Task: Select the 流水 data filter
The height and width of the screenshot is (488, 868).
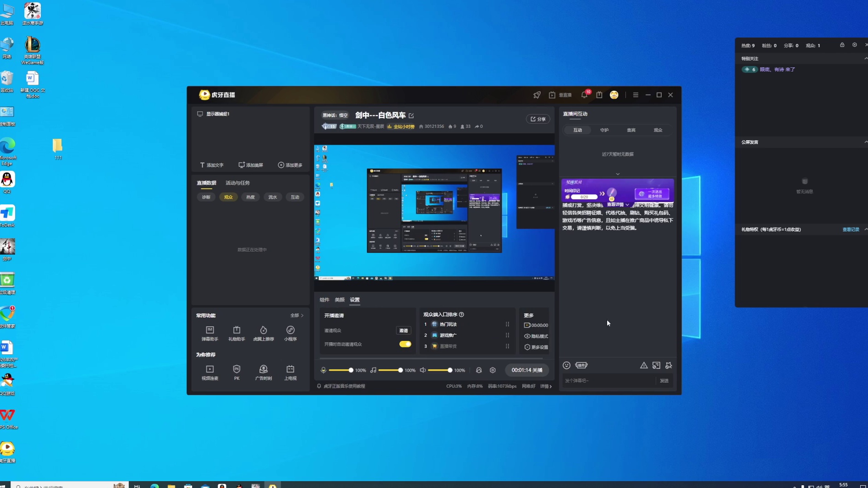Action: (x=273, y=197)
